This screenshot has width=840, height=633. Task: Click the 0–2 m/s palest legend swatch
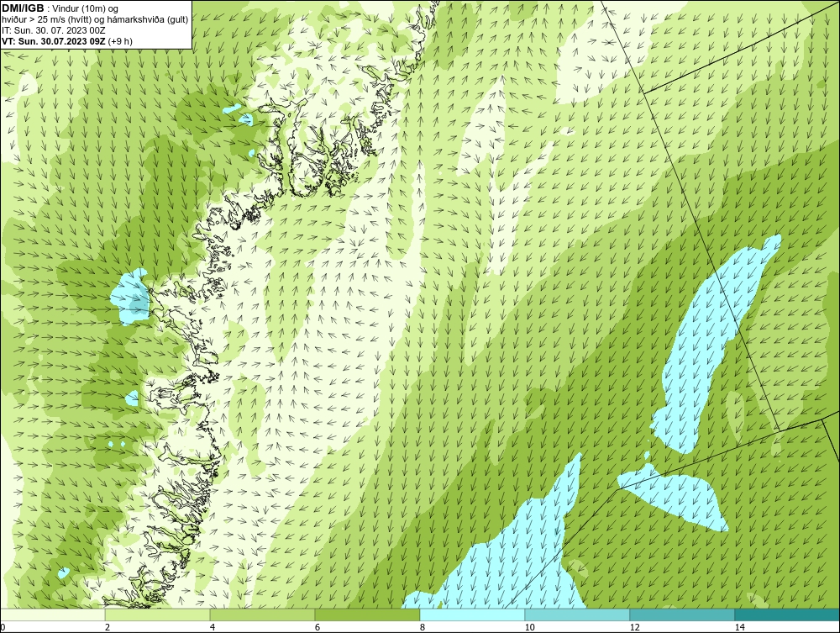tap(52, 615)
